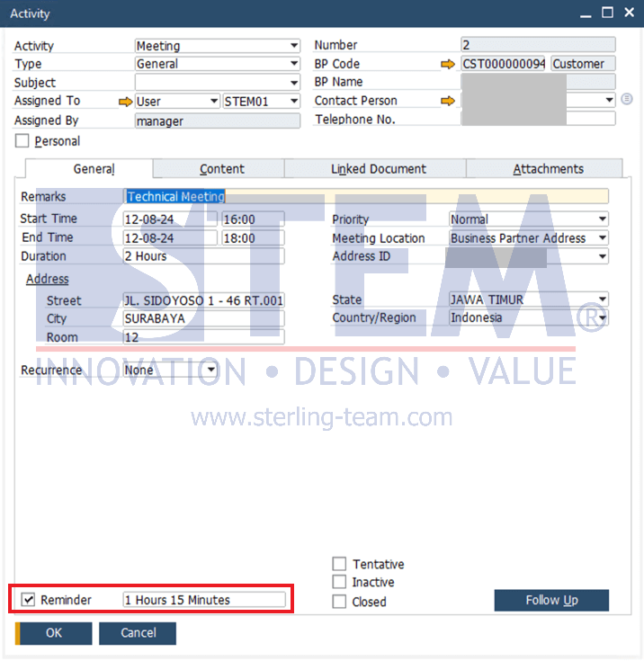
Task: Maximize the Activity window
Action: coord(606,13)
